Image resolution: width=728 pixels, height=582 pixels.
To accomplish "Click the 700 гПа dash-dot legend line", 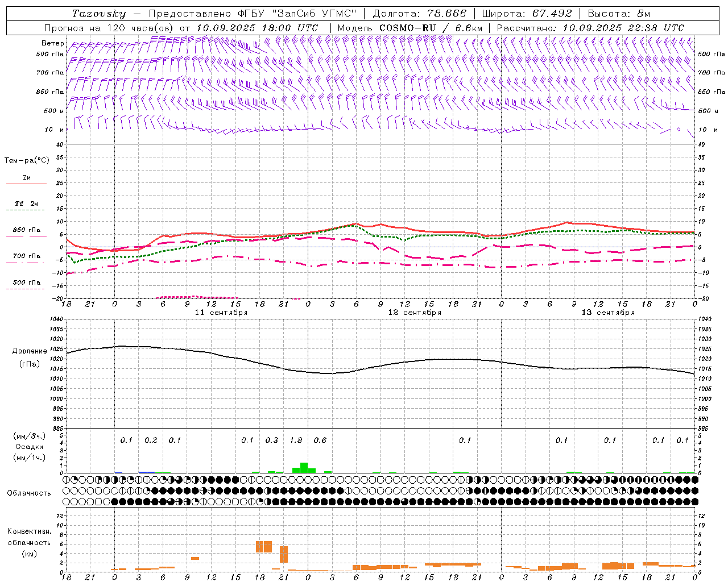I will click(x=25, y=263).
